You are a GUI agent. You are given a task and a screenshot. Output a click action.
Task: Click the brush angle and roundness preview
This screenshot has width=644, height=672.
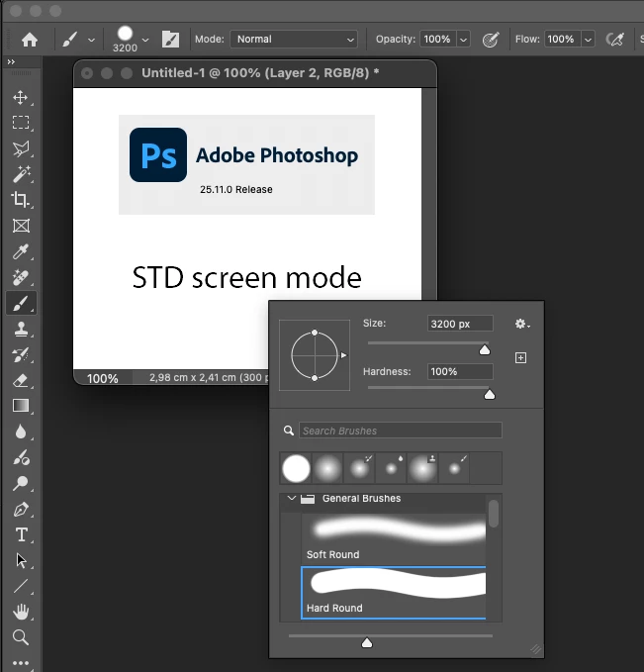(315, 355)
